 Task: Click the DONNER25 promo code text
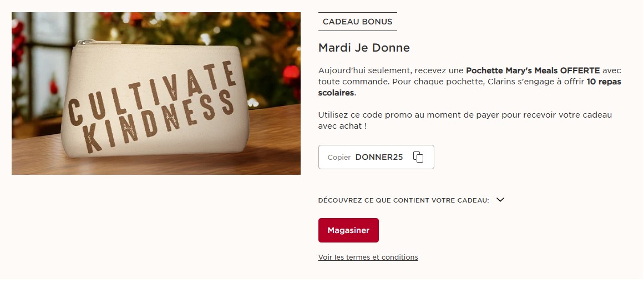coord(379,157)
